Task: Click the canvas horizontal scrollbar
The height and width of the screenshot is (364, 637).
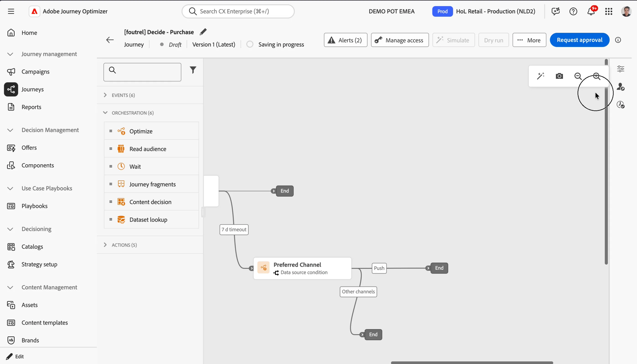Action: pos(472,362)
